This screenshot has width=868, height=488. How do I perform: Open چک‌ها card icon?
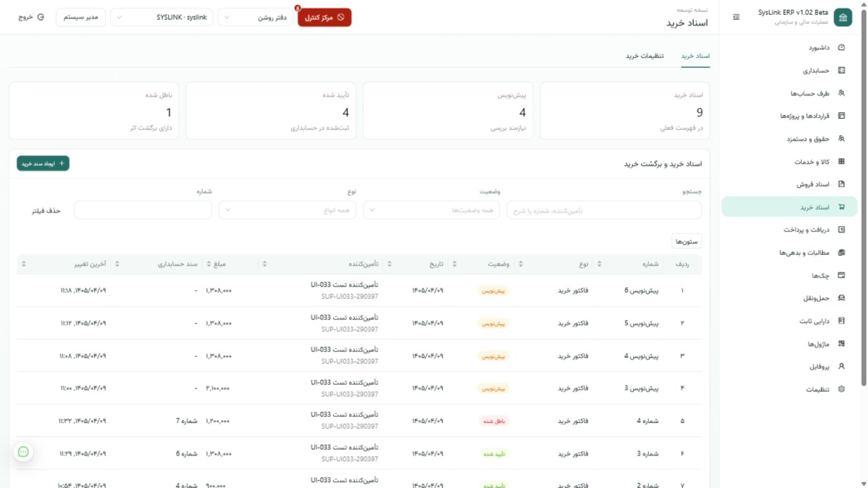[842, 275]
